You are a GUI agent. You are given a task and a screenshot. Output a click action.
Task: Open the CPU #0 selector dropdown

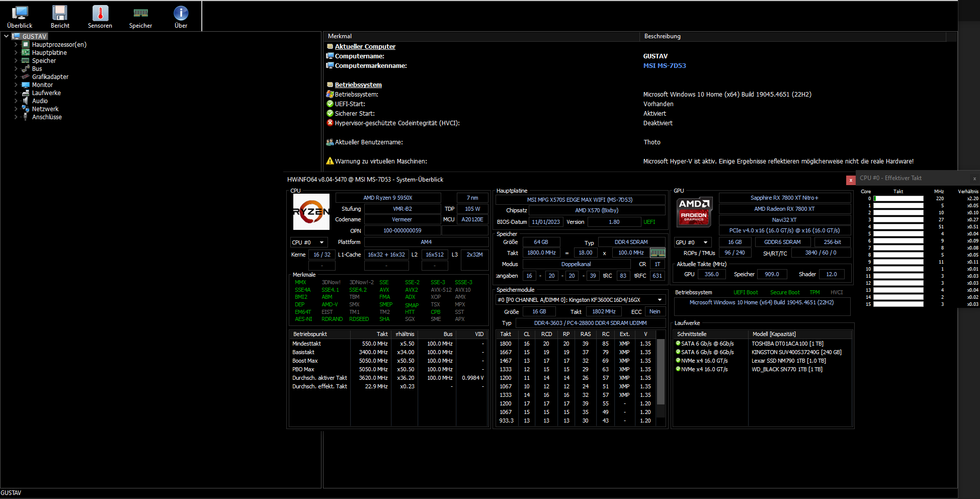click(309, 242)
